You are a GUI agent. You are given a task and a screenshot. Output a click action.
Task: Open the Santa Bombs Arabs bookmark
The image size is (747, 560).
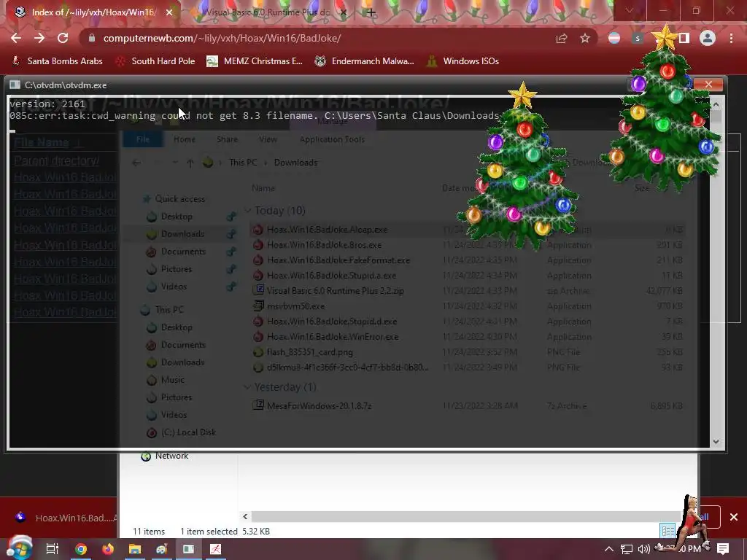(x=57, y=61)
